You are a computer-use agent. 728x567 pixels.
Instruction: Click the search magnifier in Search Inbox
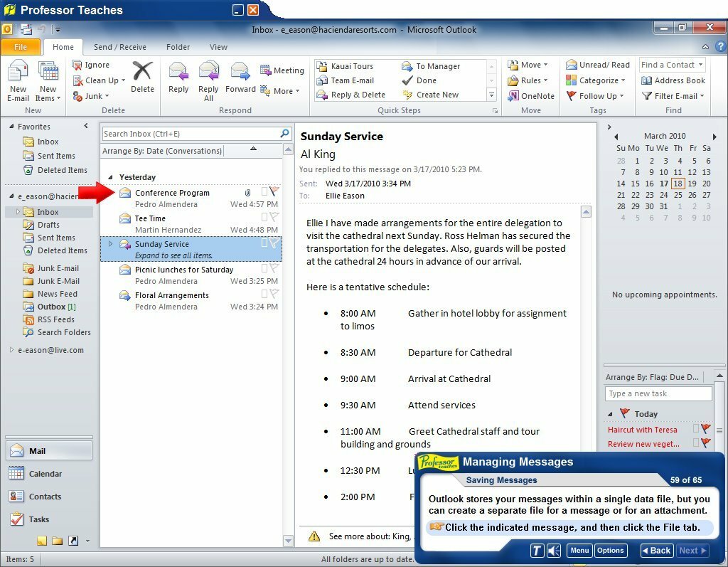[x=284, y=133]
